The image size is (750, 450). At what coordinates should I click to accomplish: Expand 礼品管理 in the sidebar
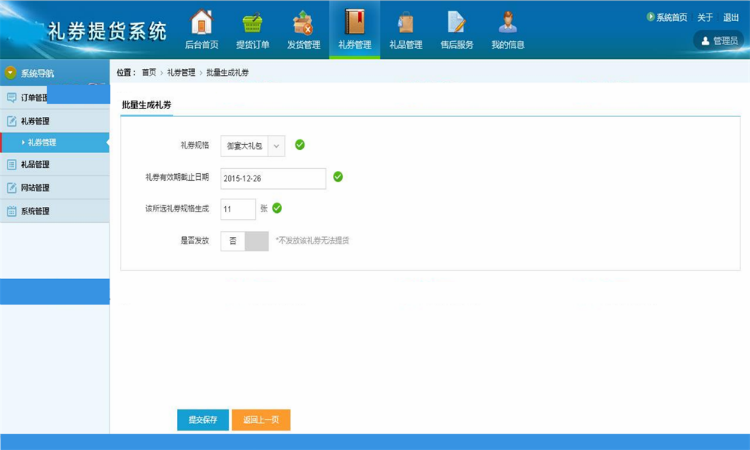35,165
